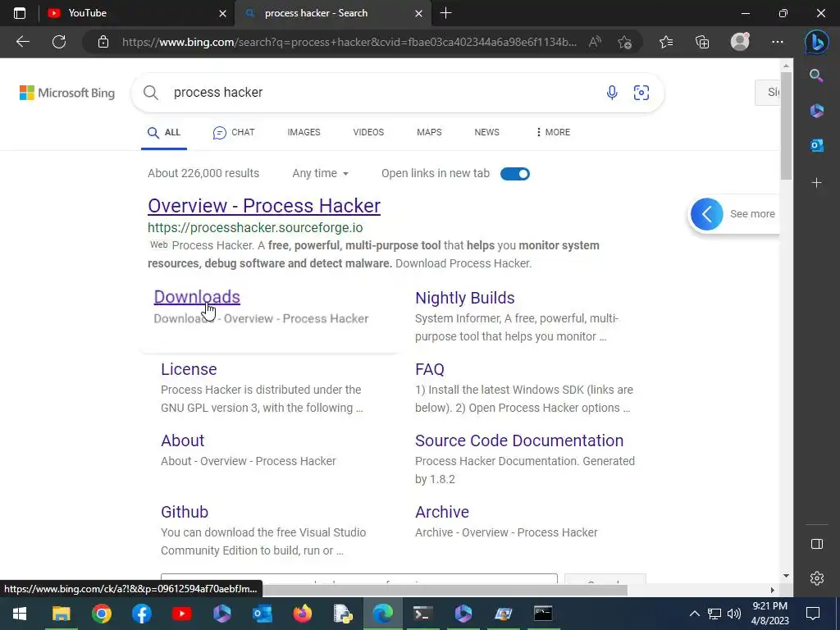Open Outlook from the taskbar

pyautogui.click(x=262, y=614)
